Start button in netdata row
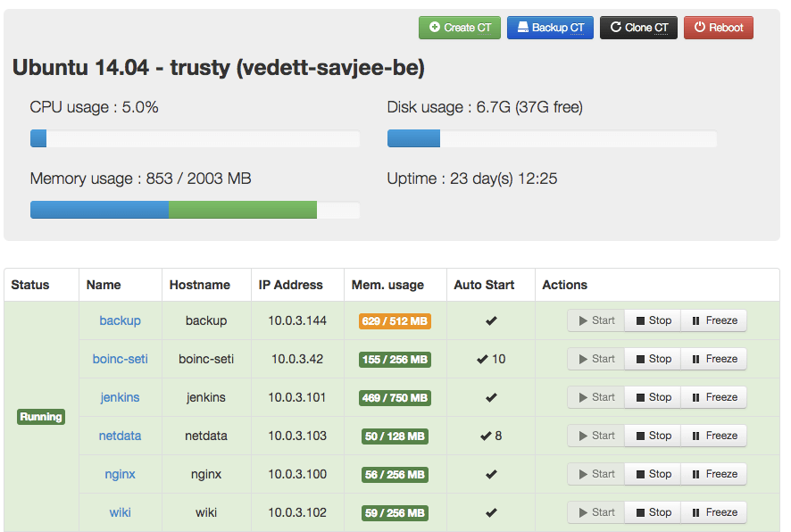The height and width of the screenshot is (532, 791). click(596, 436)
